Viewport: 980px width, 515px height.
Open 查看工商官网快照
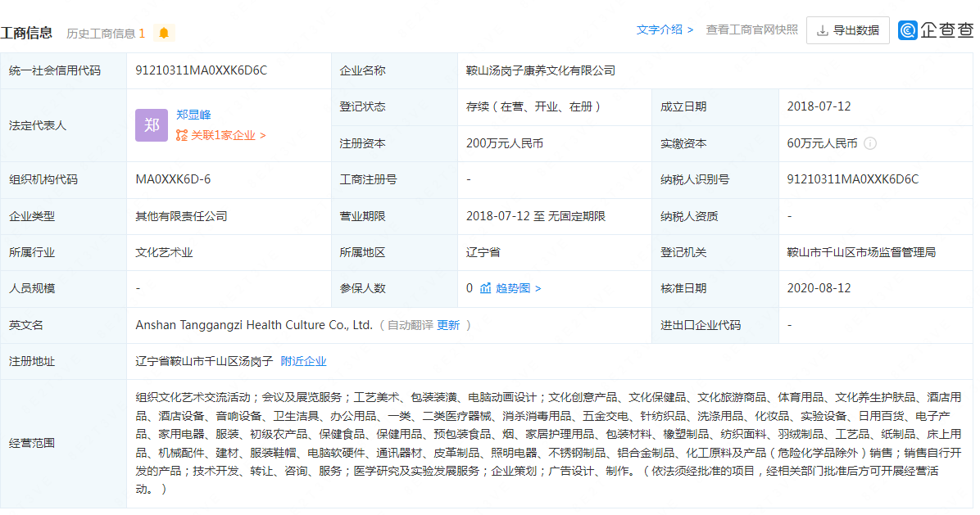[x=751, y=29]
